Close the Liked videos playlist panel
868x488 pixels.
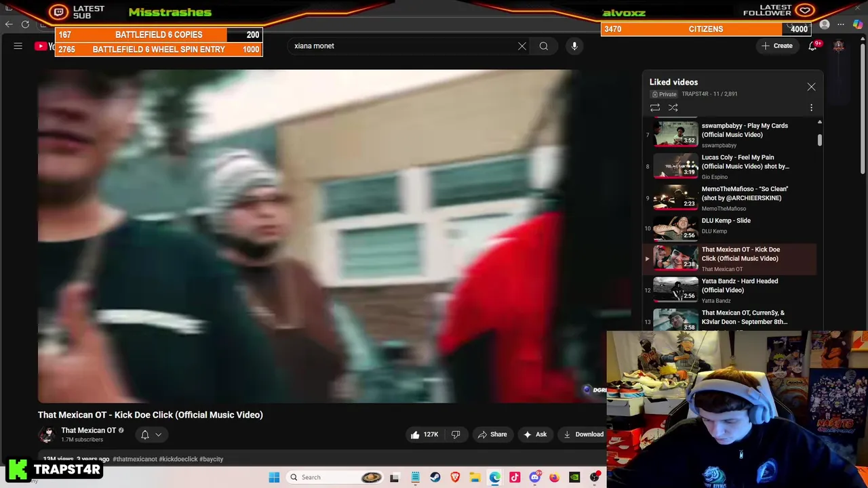[x=811, y=87]
